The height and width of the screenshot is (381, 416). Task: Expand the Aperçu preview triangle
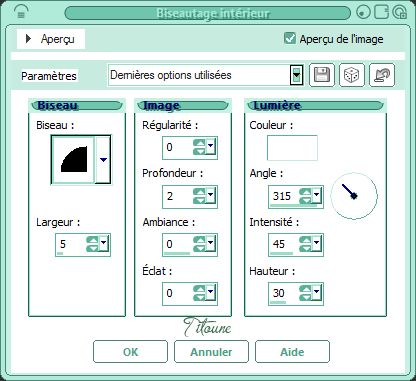(28, 39)
